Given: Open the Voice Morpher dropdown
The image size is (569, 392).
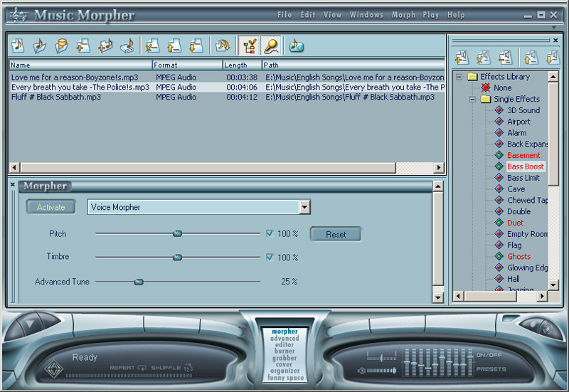Looking at the screenshot, I should [304, 207].
